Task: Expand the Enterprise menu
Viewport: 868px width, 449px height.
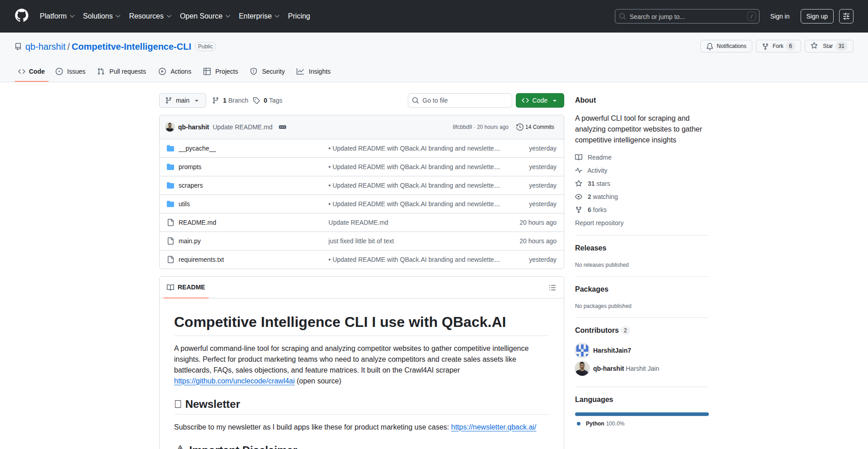Action: pyautogui.click(x=259, y=16)
